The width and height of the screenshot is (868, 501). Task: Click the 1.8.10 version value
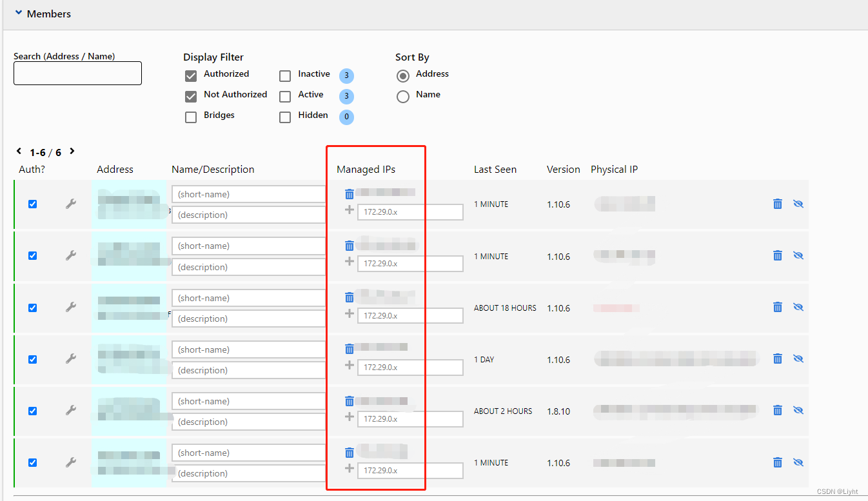point(558,411)
